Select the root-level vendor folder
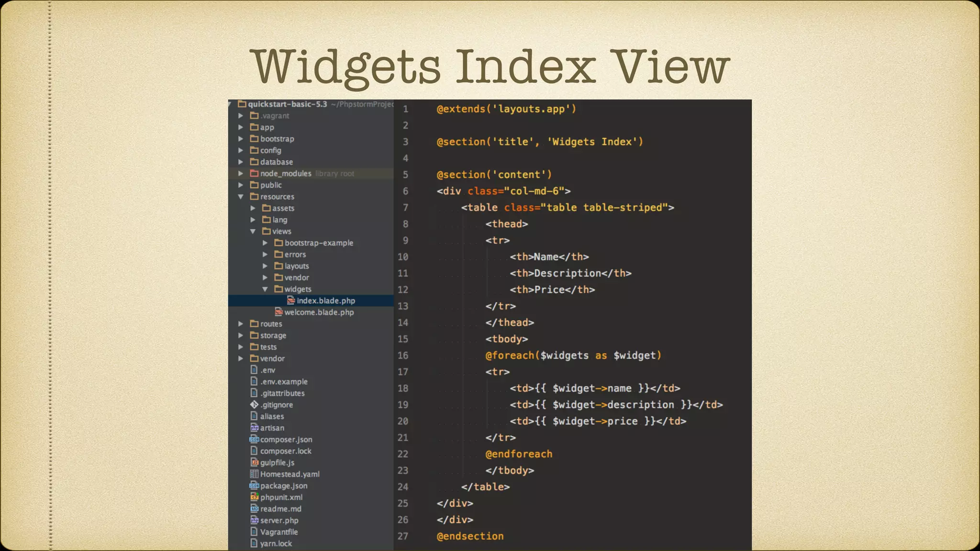The image size is (980, 551). click(311, 358)
